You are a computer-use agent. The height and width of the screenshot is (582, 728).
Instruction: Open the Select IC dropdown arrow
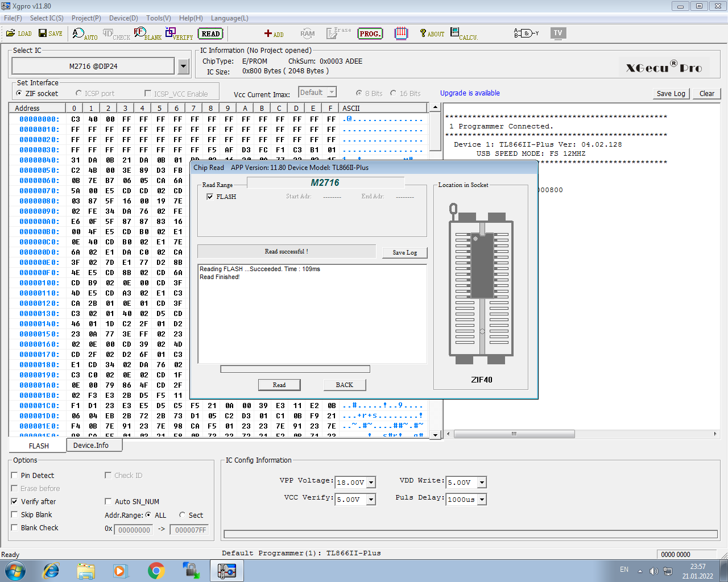tap(183, 66)
